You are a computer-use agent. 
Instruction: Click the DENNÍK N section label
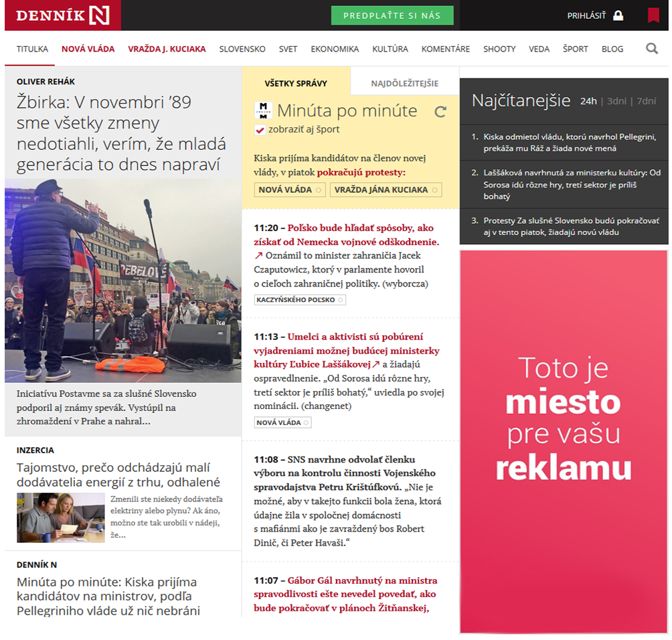[x=36, y=564]
